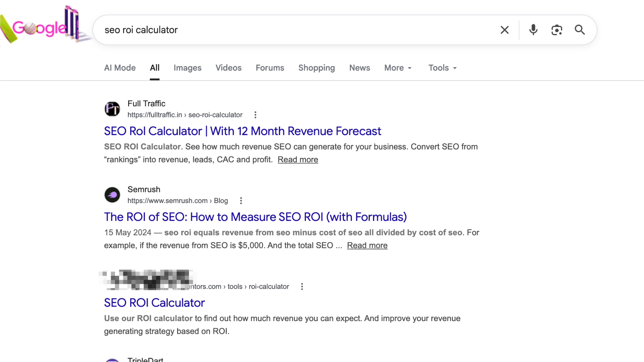Screen dimensions: 644x362
Task: Open SEO RoI Calculator 12 Month Forecast link
Action: point(243,131)
